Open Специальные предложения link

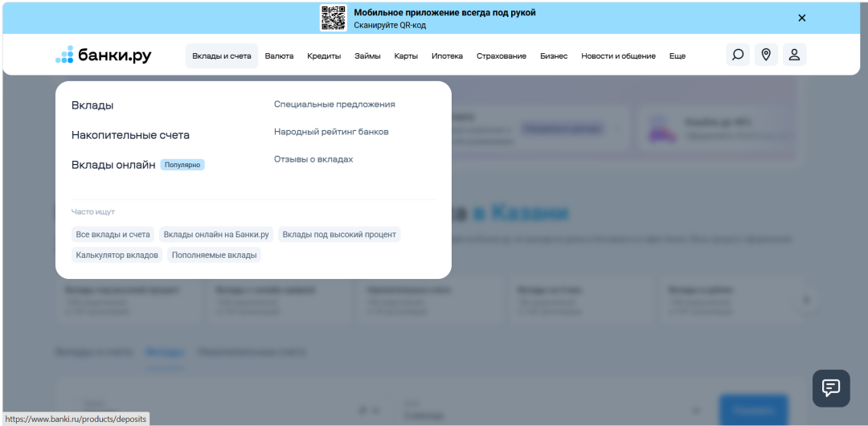click(334, 104)
